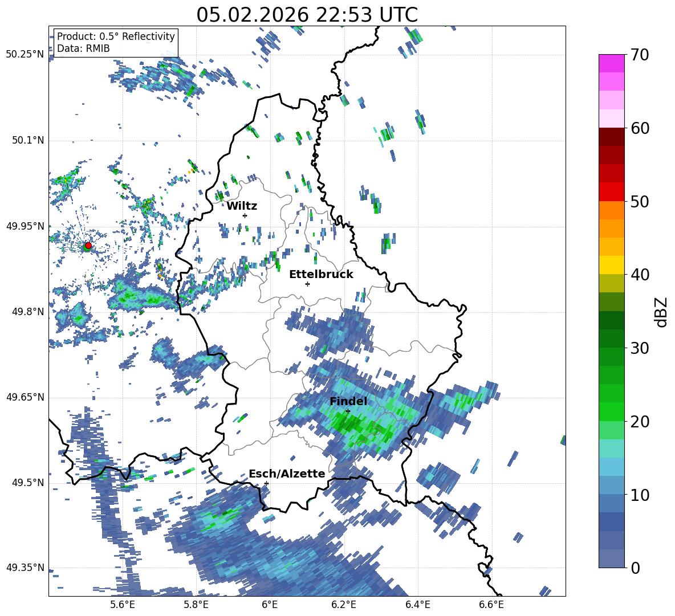Image resolution: width=675 pixels, height=616 pixels.
Task: Click the 10 value on the colorbar
Action: pos(640,495)
